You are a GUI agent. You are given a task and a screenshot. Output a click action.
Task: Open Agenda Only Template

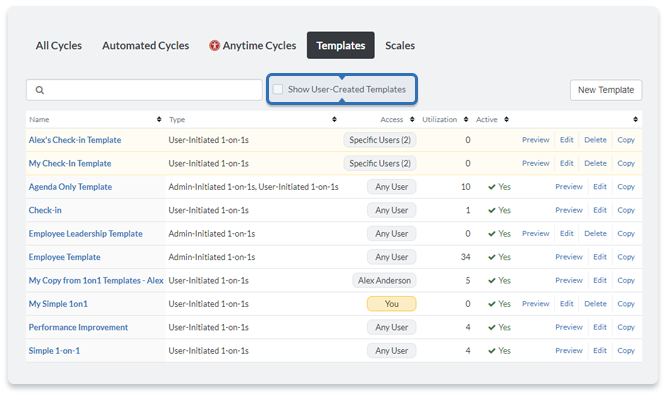70,187
